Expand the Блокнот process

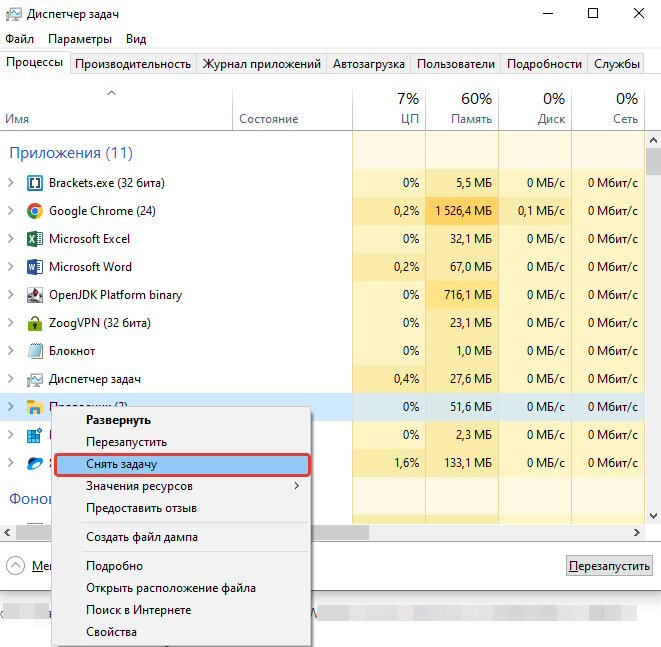(x=11, y=351)
